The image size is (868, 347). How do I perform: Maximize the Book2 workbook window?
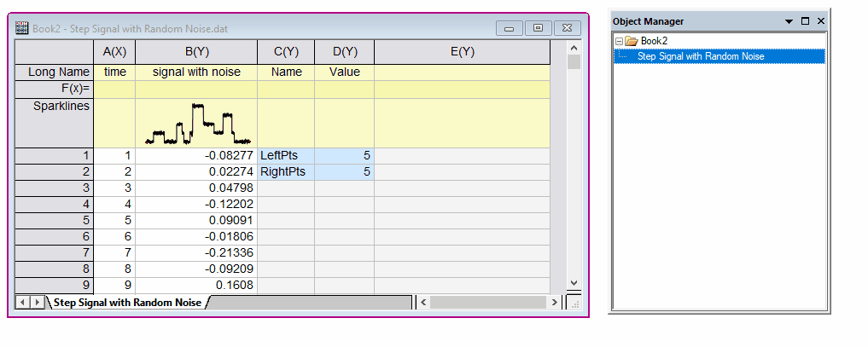538,28
